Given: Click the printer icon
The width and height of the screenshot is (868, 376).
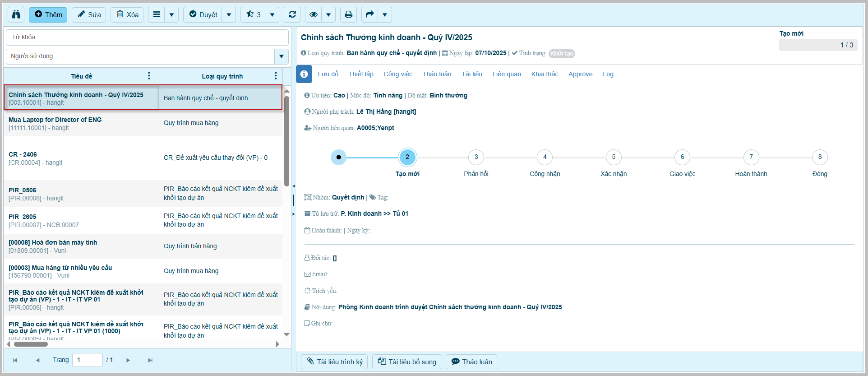Looking at the screenshot, I should pyautogui.click(x=348, y=14).
